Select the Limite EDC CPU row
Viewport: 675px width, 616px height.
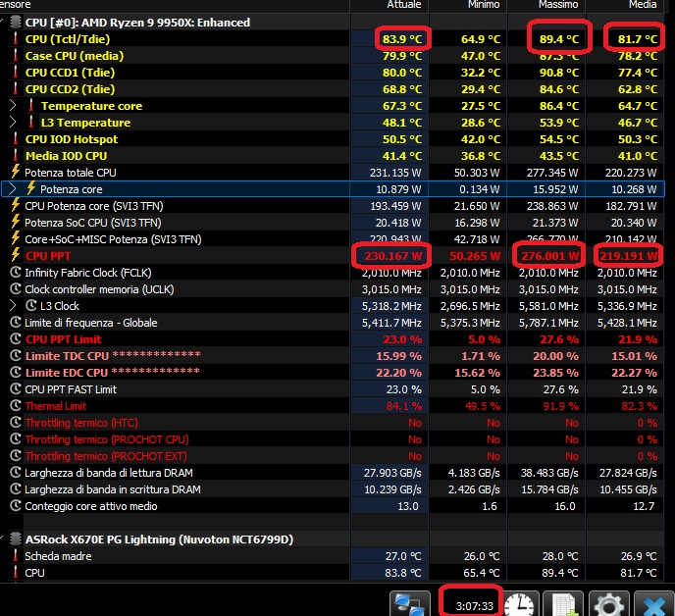tap(333, 373)
